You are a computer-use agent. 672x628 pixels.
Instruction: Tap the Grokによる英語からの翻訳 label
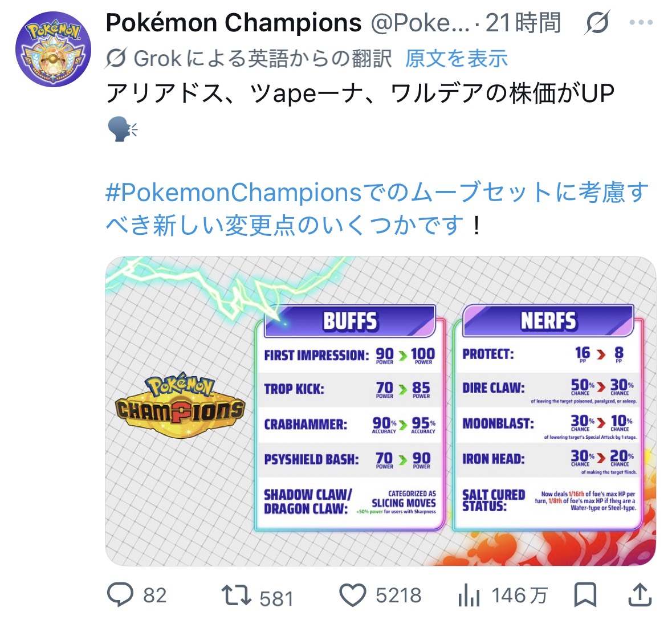pyautogui.click(x=262, y=58)
